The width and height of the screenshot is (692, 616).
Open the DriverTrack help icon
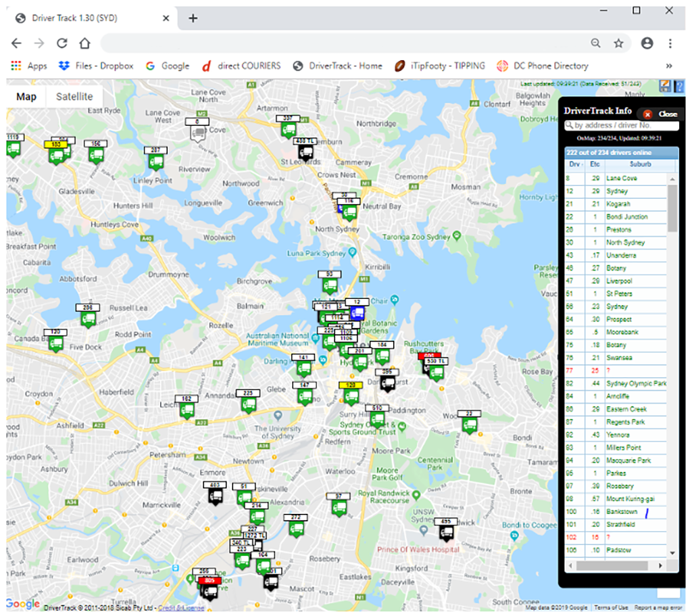678,86
